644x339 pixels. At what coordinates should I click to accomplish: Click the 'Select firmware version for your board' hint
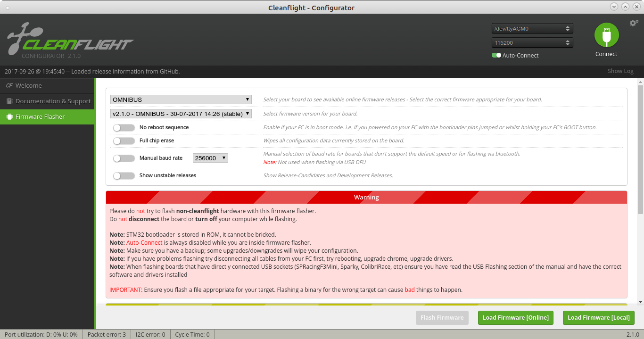point(310,114)
